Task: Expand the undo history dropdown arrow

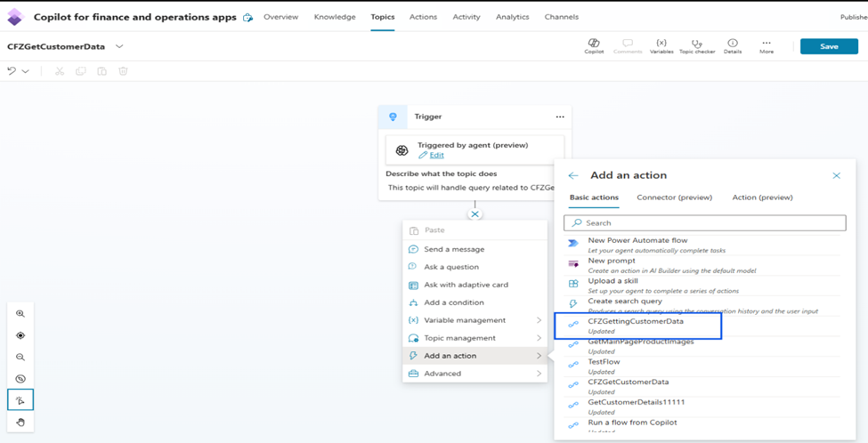Action: click(26, 71)
